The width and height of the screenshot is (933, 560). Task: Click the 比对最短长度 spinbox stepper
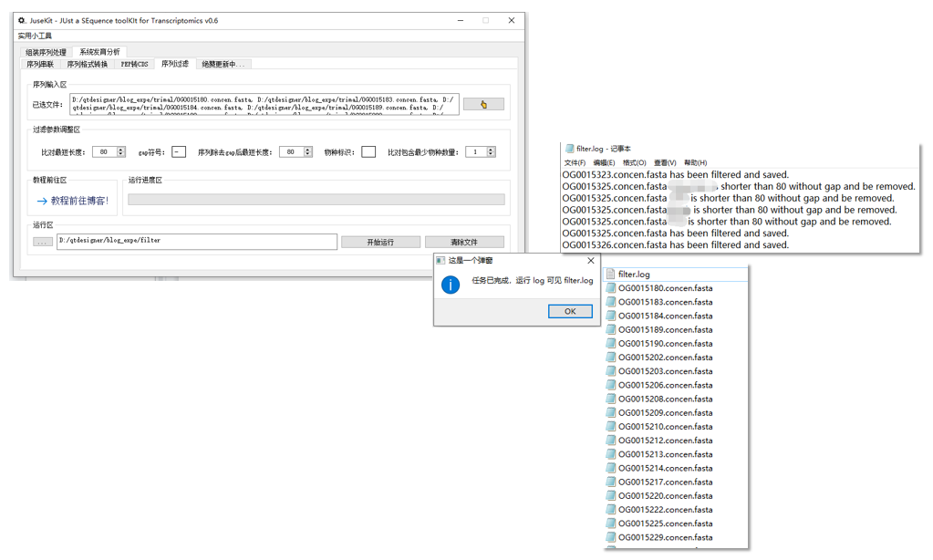(x=122, y=151)
